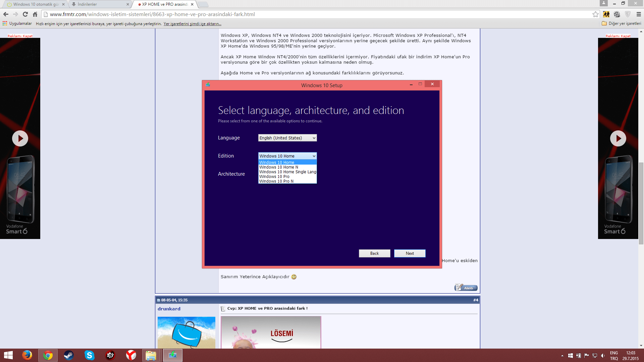The height and width of the screenshot is (362, 644).
Task: Open the Chrome hamburger menu icon
Action: pos(639,14)
